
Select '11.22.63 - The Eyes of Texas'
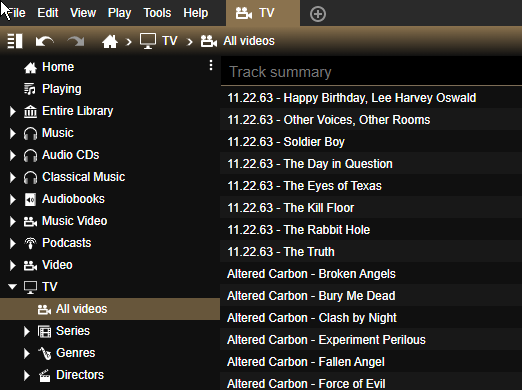click(371, 186)
